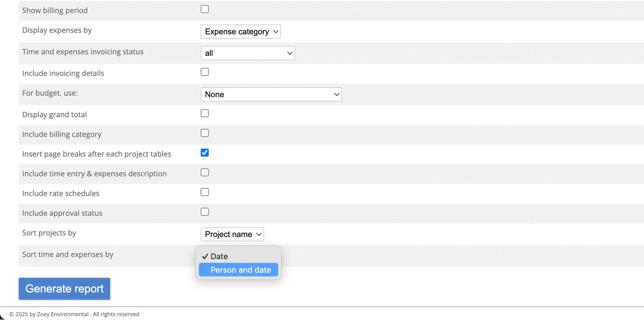Enable the Show billing period checkbox

205,9
